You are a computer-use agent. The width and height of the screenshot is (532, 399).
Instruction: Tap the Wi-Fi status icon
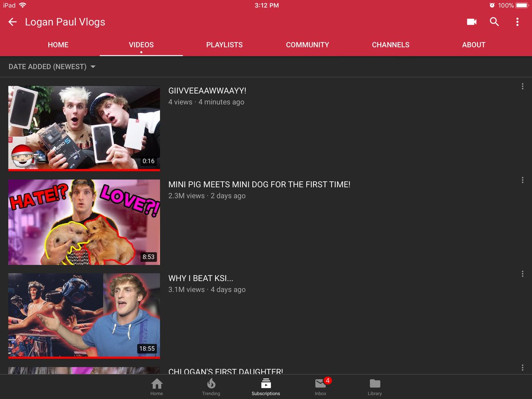pyautogui.click(x=23, y=5)
